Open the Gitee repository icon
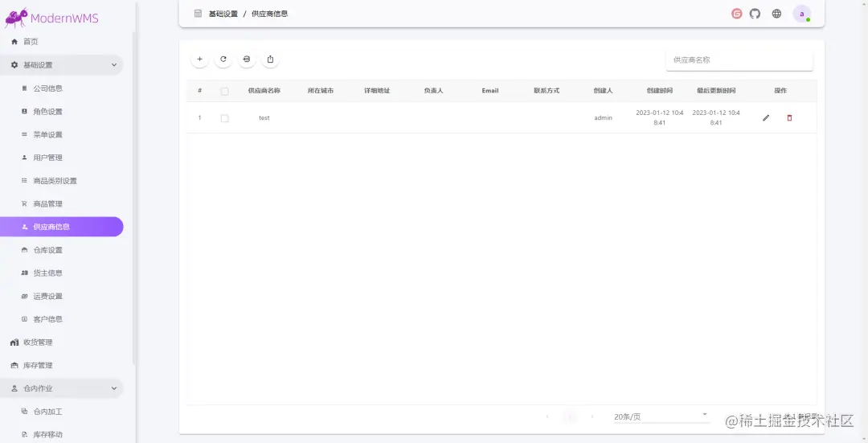 [x=736, y=14]
